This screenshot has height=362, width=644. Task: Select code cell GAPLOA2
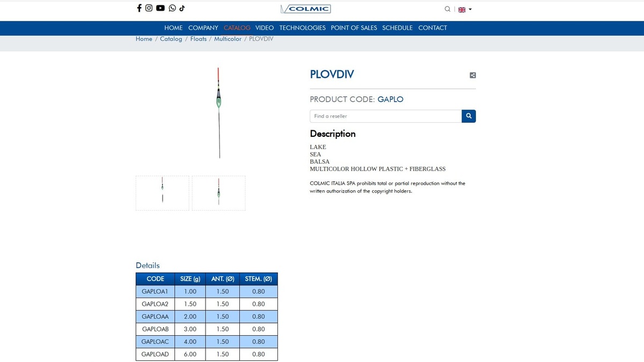coord(156,304)
